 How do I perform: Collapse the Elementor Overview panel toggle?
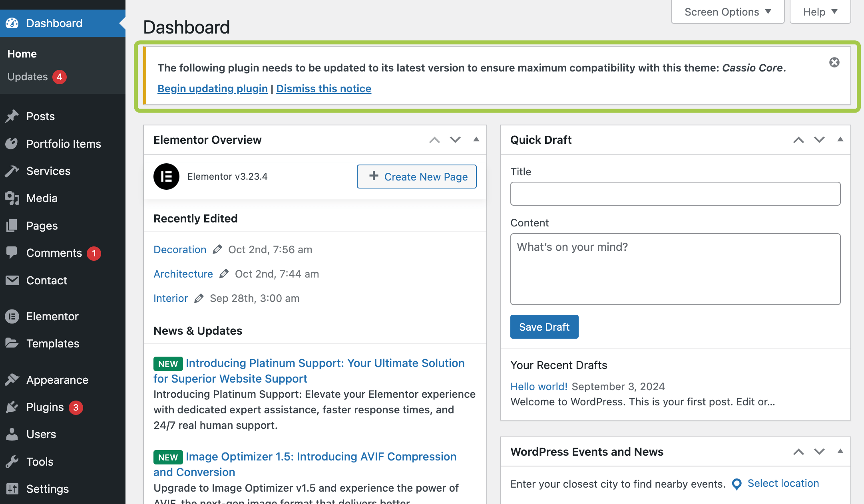476,139
